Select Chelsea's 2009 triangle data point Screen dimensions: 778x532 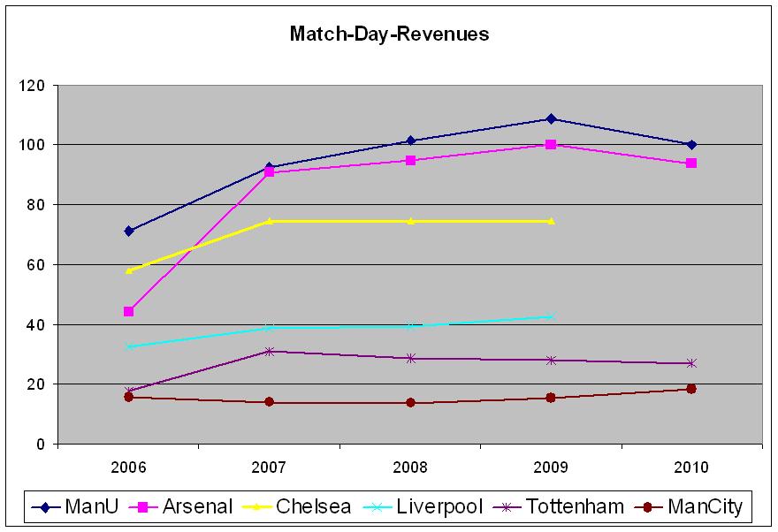pyautogui.click(x=551, y=221)
